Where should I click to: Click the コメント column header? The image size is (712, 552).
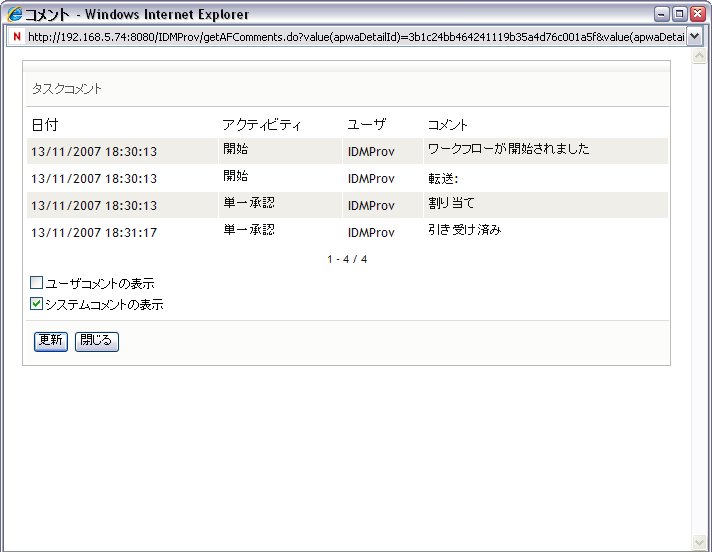click(x=448, y=125)
